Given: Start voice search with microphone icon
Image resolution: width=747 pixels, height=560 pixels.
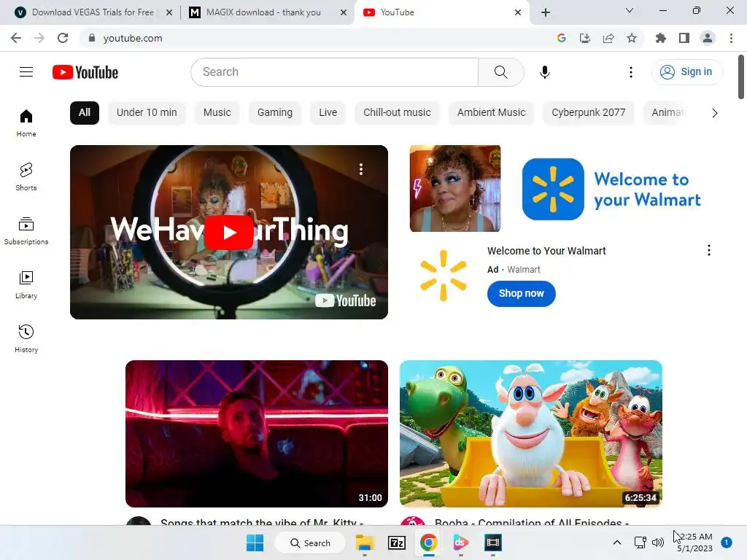Looking at the screenshot, I should pos(544,72).
